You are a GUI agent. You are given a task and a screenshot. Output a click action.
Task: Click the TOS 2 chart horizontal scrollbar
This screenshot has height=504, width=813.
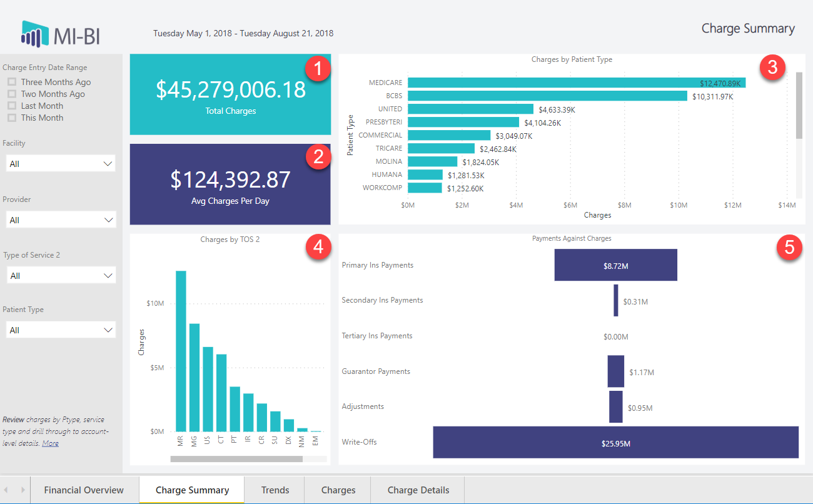(236, 459)
